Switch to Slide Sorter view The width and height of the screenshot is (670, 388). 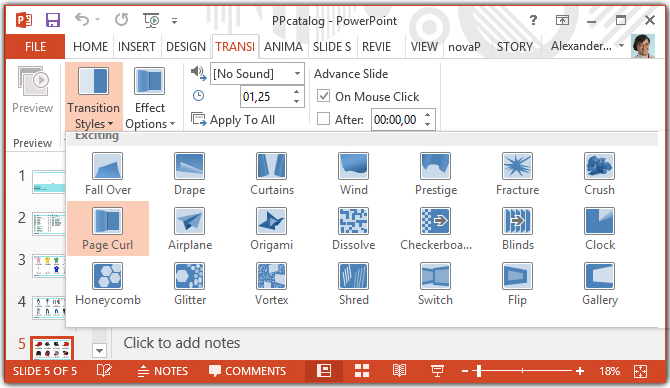(x=362, y=370)
